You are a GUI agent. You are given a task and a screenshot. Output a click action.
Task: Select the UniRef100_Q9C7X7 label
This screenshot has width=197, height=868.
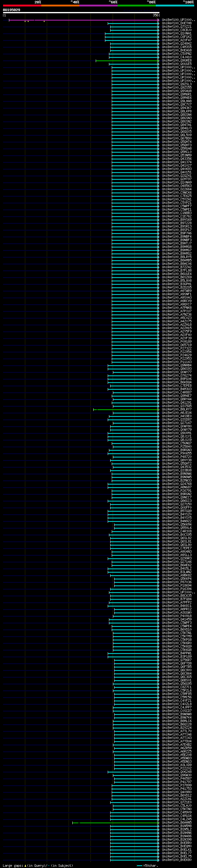[176, 104]
